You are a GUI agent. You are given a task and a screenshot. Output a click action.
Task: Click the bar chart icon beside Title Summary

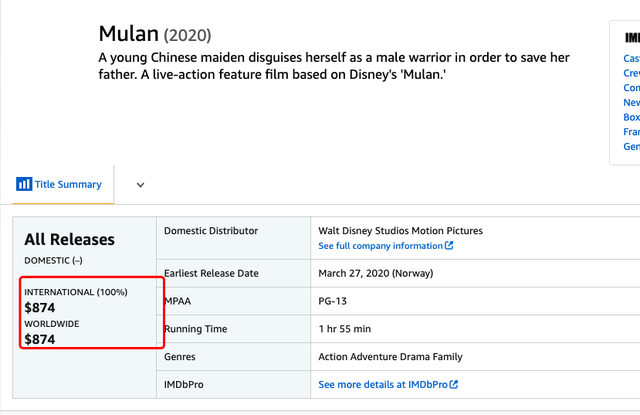(x=24, y=184)
